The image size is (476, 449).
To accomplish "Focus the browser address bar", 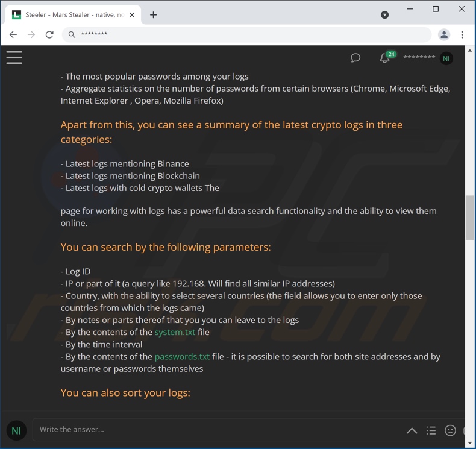I will click(246, 34).
